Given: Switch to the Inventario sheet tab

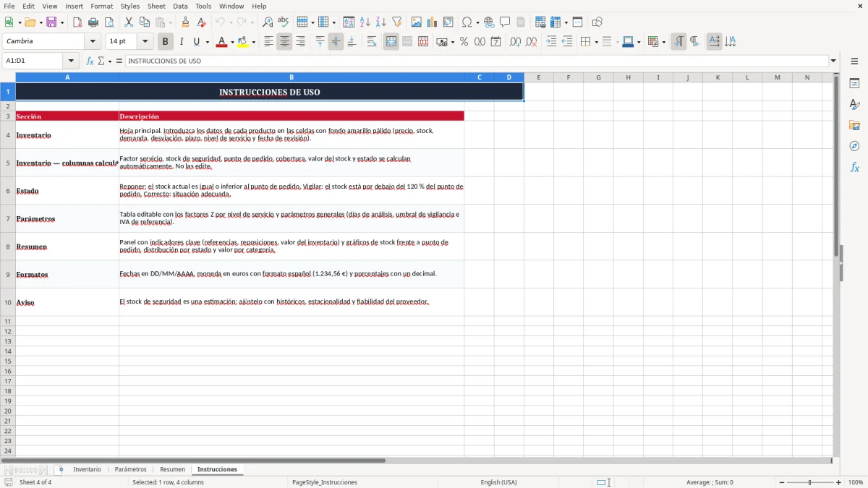Looking at the screenshot, I should point(88,469).
